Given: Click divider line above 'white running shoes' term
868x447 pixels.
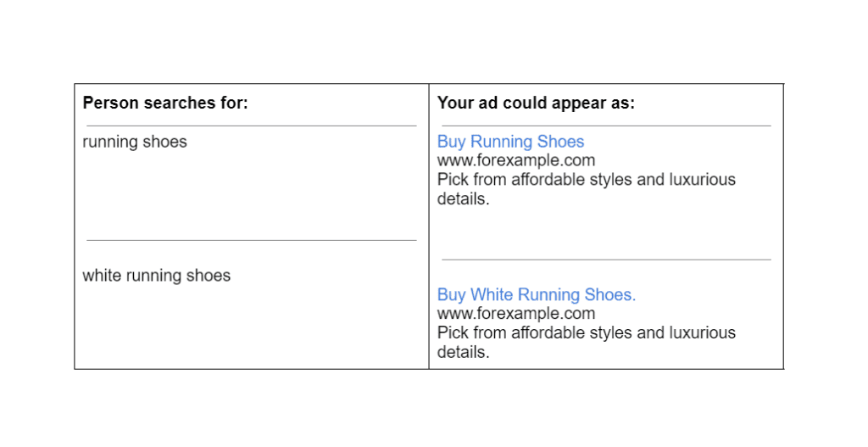Looking at the screenshot, I should tap(251, 240).
